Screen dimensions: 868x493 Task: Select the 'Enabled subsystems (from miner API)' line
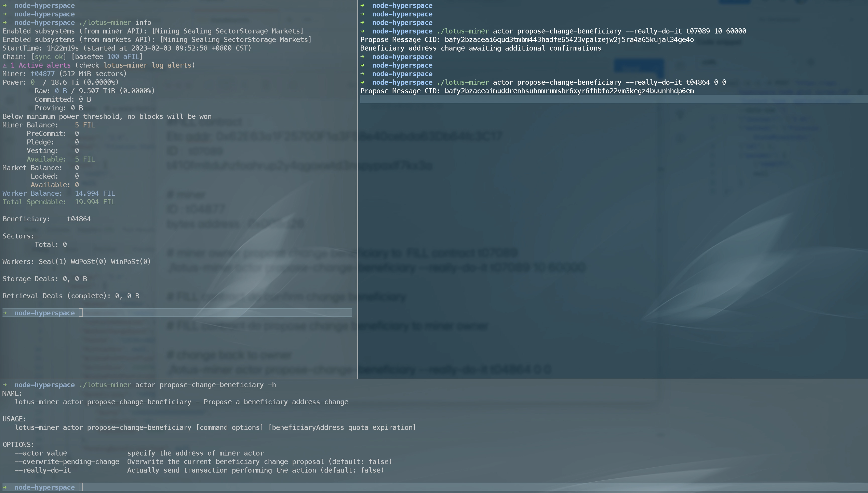153,31
